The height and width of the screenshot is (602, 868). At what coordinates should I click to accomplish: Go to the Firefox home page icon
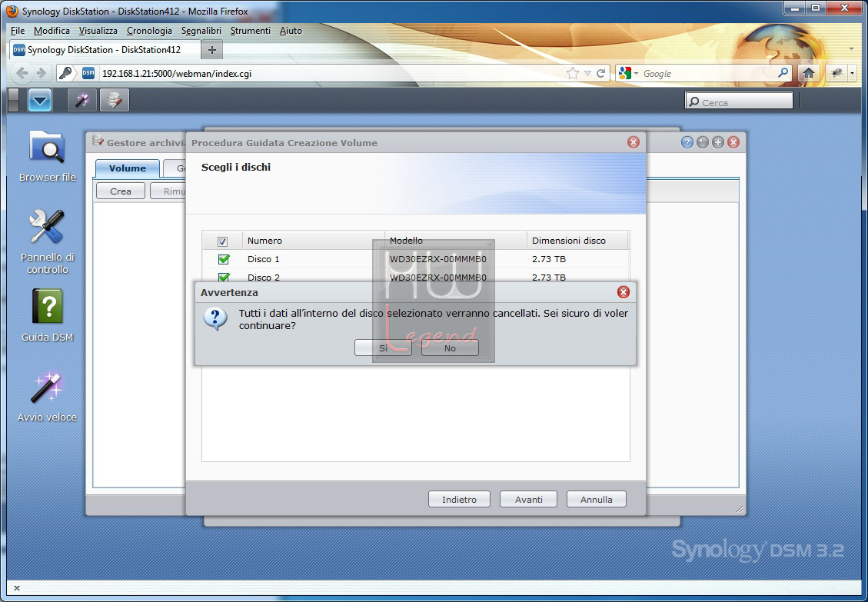809,73
